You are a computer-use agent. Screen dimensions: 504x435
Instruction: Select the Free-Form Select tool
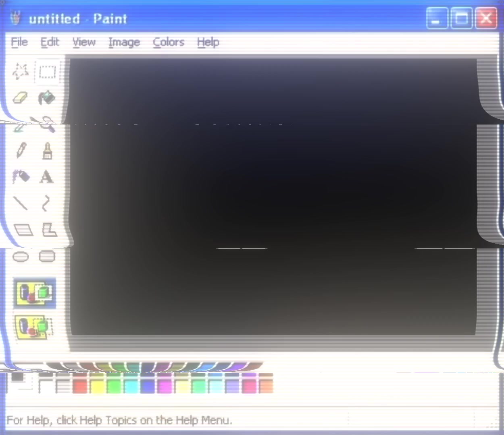21,71
